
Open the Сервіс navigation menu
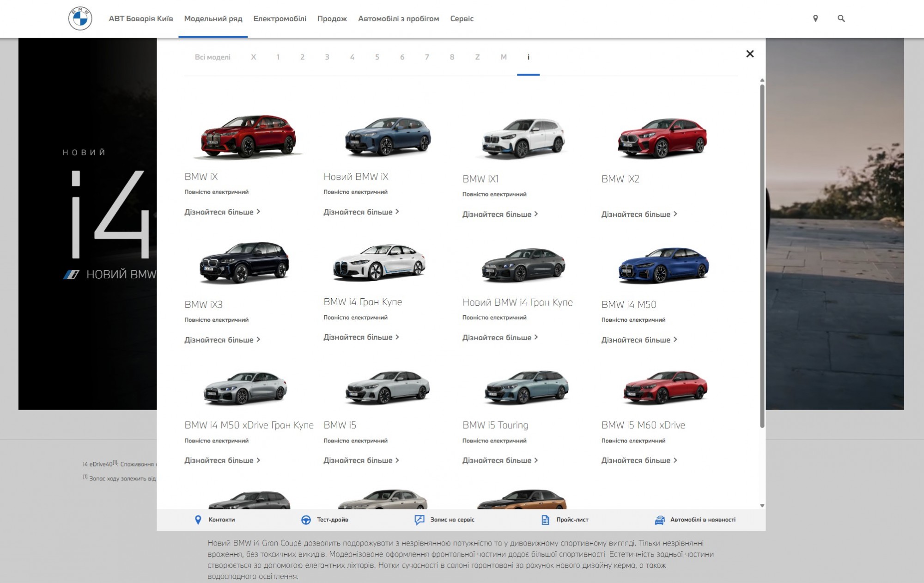(x=462, y=18)
